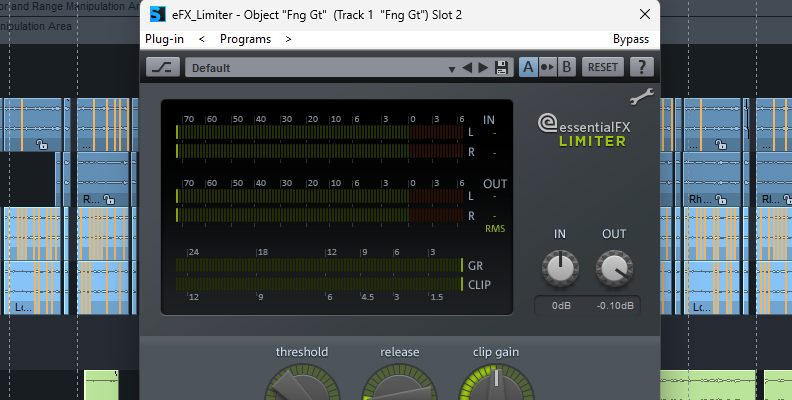This screenshot has height=400, width=792.
Task: Load the previous preset with left triangle
Action: (x=467, y=68)
